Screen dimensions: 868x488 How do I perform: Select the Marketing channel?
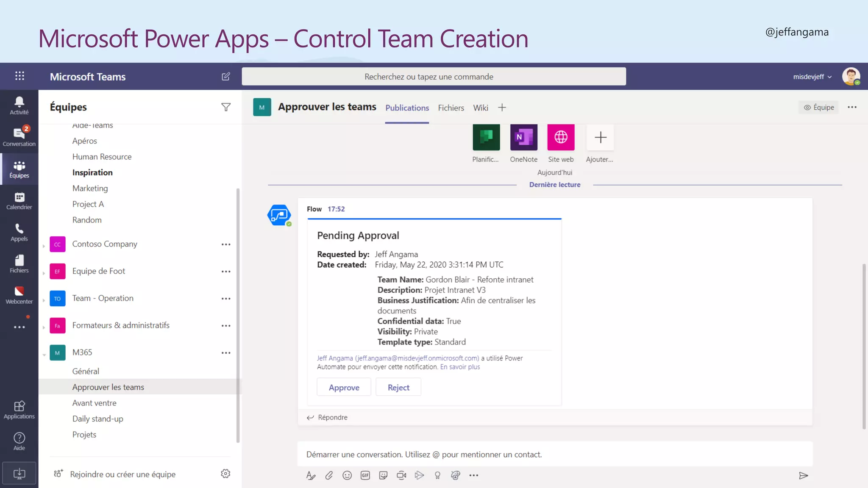tap(90, 188)
